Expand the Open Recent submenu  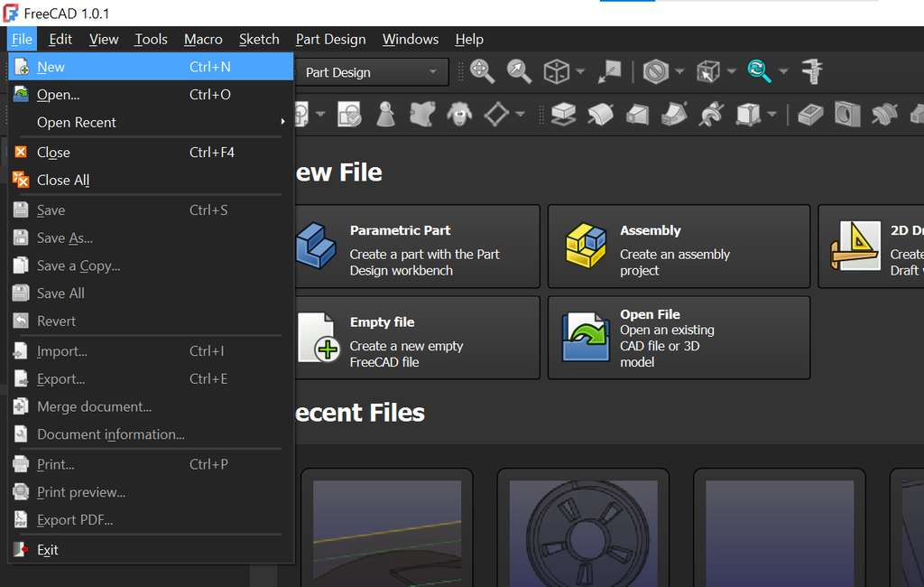tap(151, 122)
